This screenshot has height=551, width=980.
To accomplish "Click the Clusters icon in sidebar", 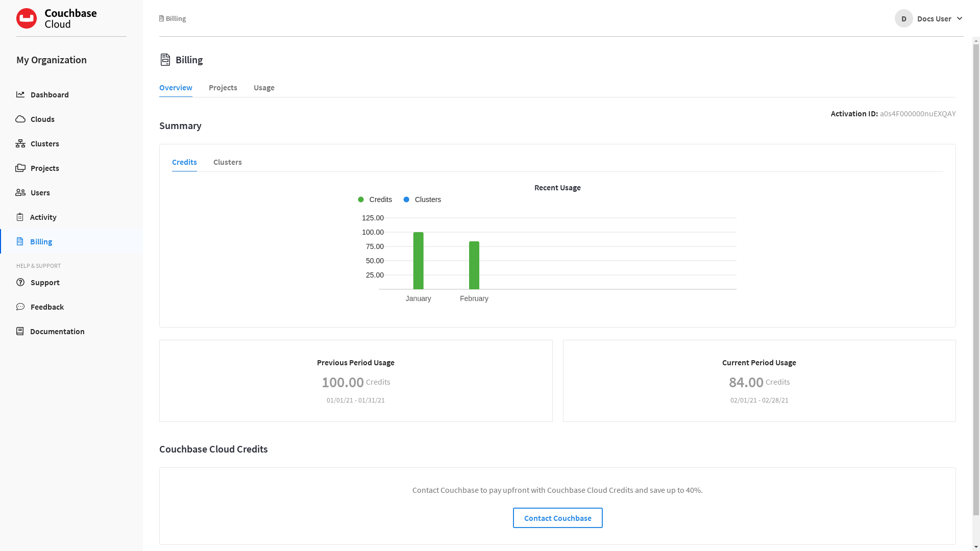I will tap(20, 143).
